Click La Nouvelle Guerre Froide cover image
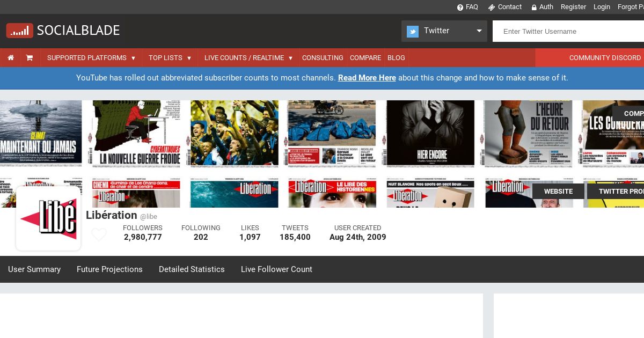The image size is (644, 338). (x=136, y=134)
